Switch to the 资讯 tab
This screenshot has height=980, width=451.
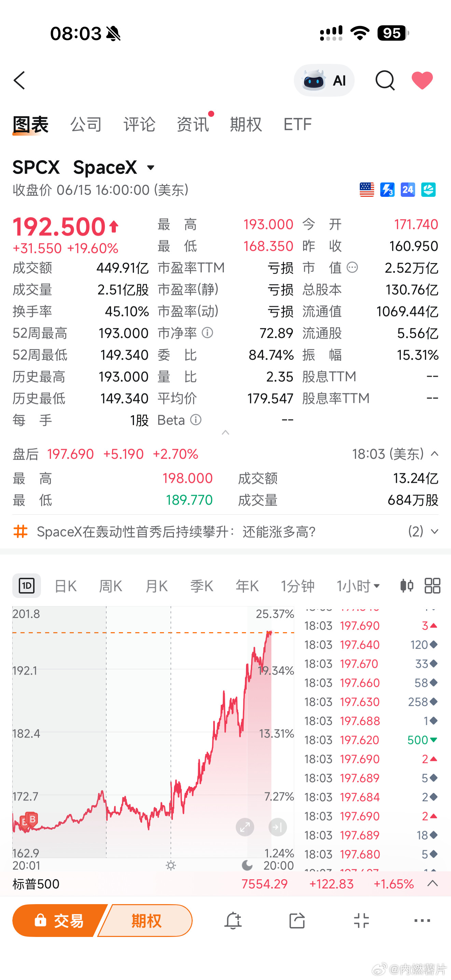193,124
